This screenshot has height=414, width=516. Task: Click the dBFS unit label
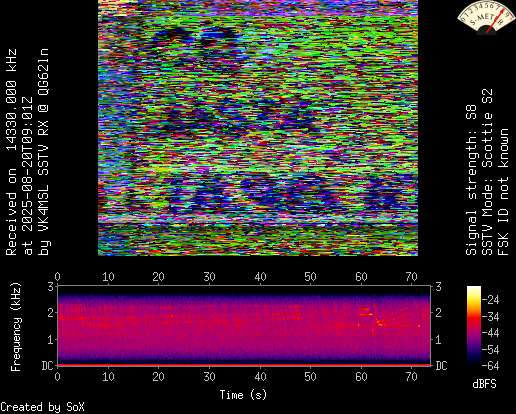(x=484, y=384)
